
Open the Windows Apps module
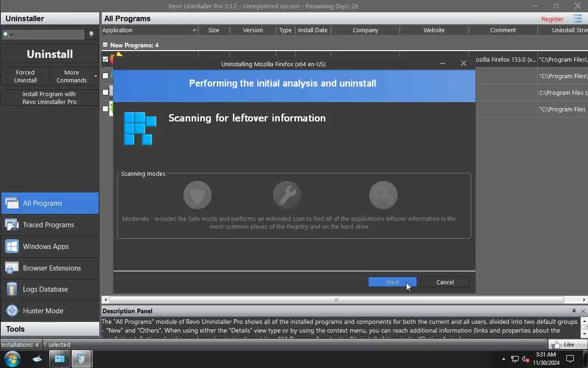50,247
